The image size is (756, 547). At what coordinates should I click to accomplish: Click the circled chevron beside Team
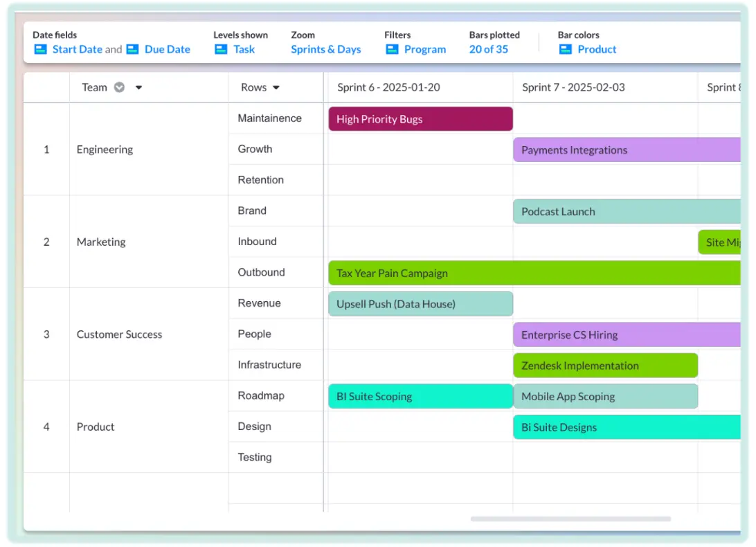click(x=119, y=87)
